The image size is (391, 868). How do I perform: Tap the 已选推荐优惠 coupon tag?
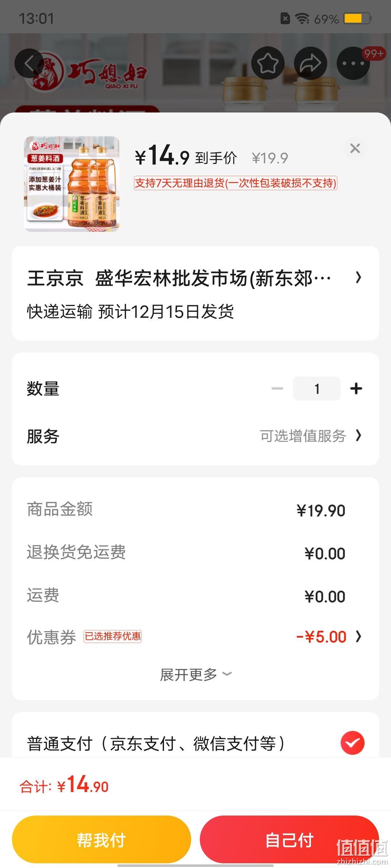click(113, 636)
